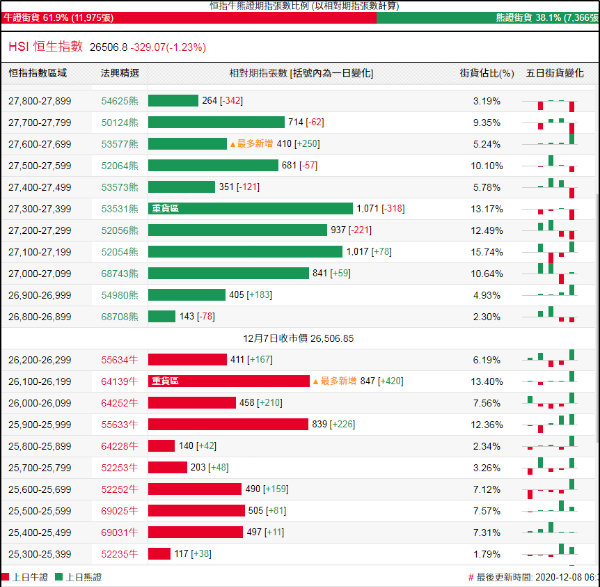Open bear warrant link 53577熊
The height and width of the screenshot is (587, 600).
pyautogui.click(x=119, y=144)
